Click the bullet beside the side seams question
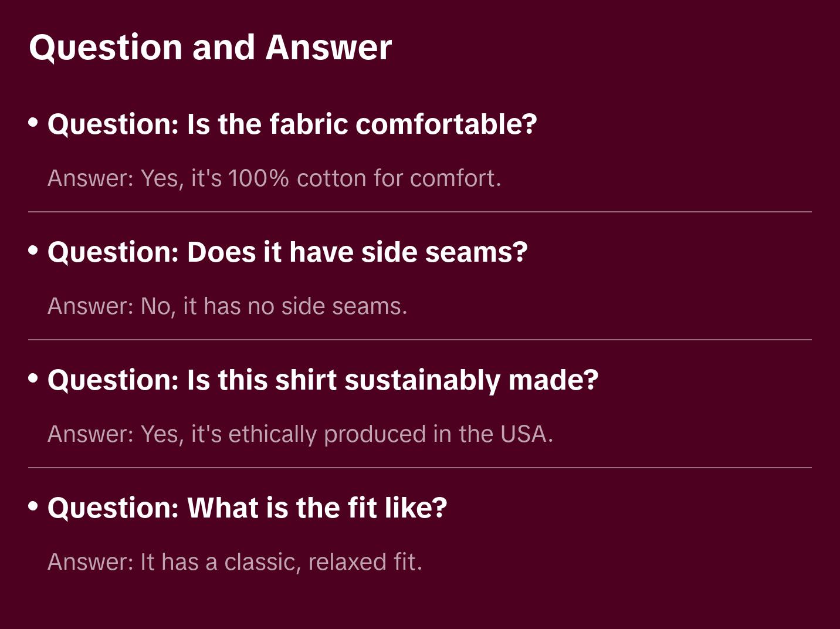This screenshot has height=629, width=840. click(x=33, y=251)
